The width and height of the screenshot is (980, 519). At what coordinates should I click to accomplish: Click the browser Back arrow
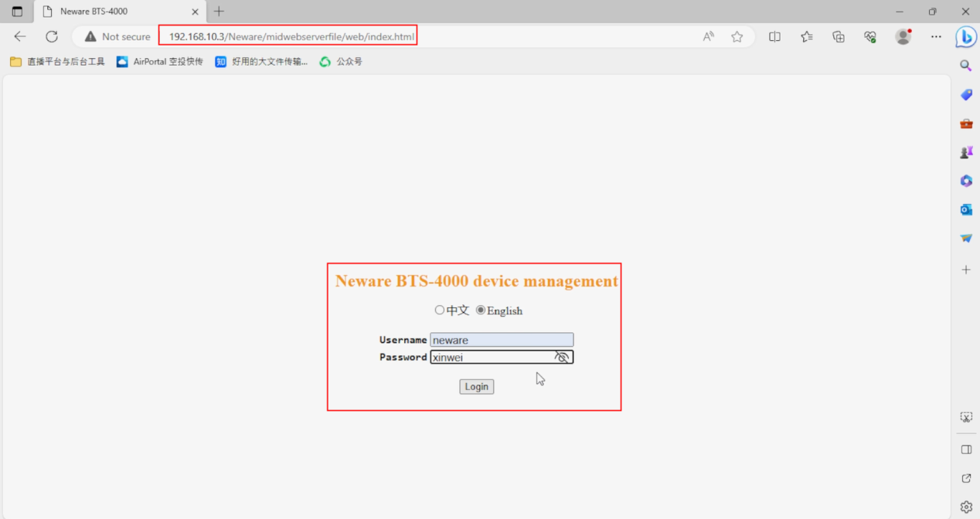[x=20, y=36]
